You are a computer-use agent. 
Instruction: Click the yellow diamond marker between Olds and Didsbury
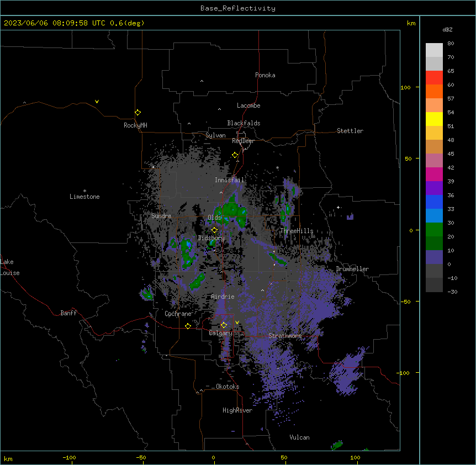pyautogui.click(x=214, y=230)
